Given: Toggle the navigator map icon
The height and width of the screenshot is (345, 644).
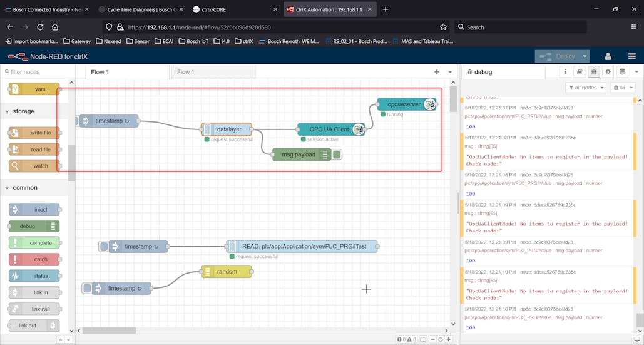Looking at the screenshot, I should [x=424, y=339].
